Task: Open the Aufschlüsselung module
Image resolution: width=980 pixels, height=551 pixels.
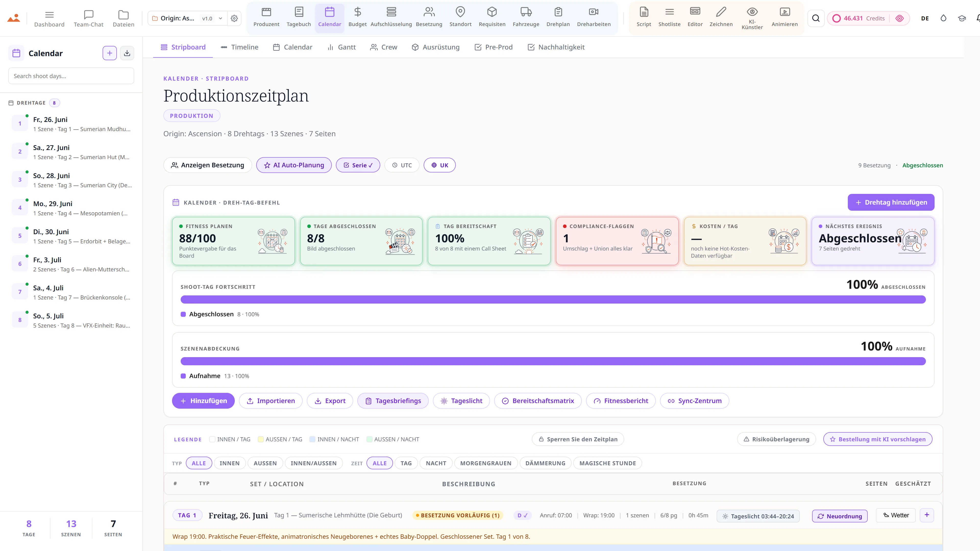Action: (391, 18)
